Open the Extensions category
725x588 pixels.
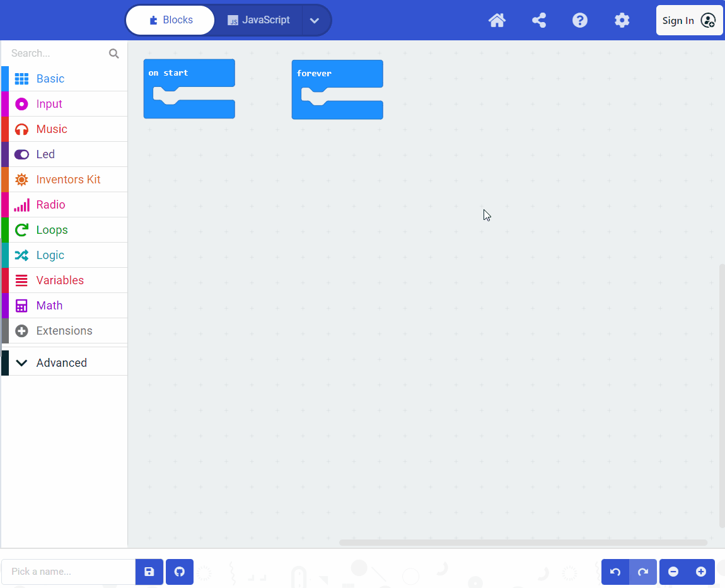click(64, 330)
